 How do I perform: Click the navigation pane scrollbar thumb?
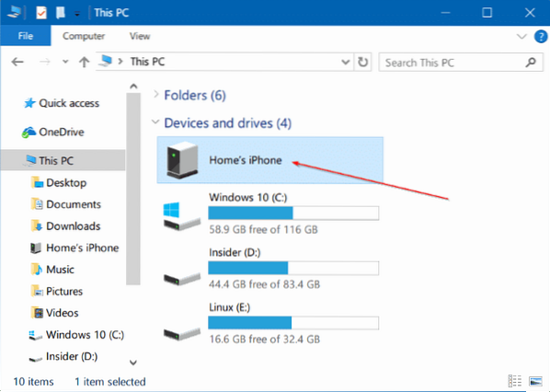click(133, 189)
